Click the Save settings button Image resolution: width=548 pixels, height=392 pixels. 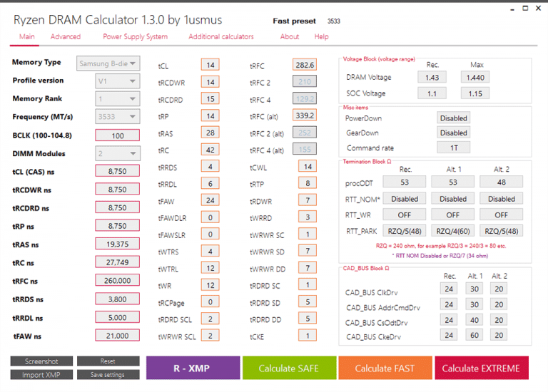tap(108, 375)
